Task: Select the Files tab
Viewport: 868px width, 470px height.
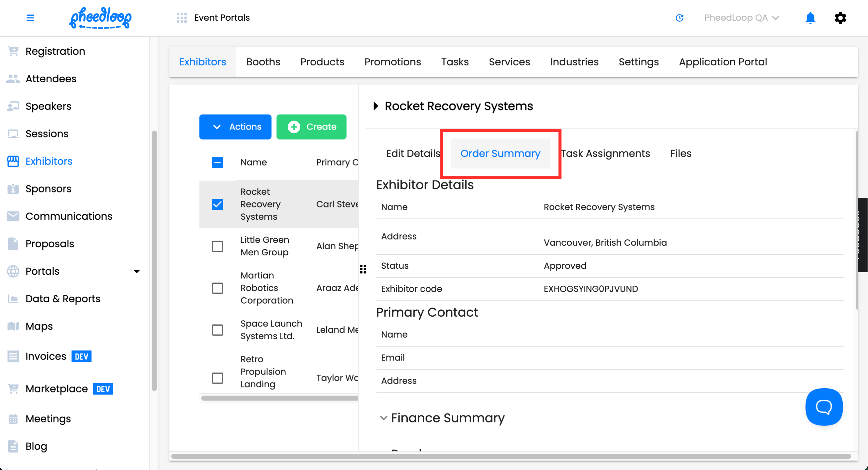Action: pyautogui.click(x=680, y=154)
